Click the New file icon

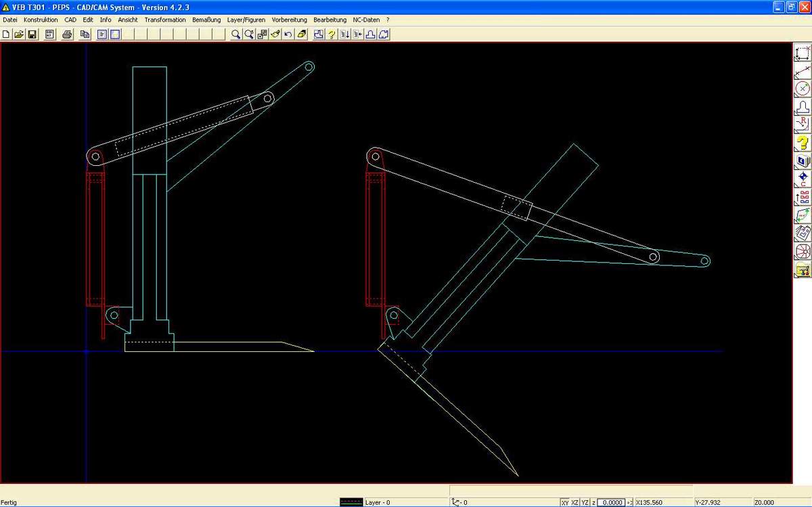tap(7, 35)
